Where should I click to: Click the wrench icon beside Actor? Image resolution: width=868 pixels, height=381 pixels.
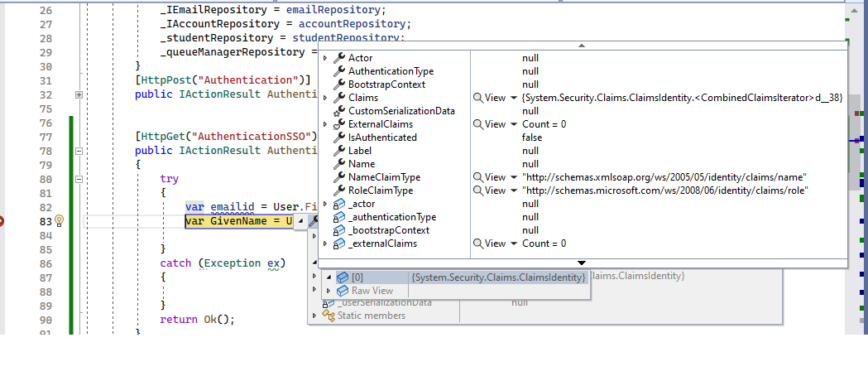[338, 58]
